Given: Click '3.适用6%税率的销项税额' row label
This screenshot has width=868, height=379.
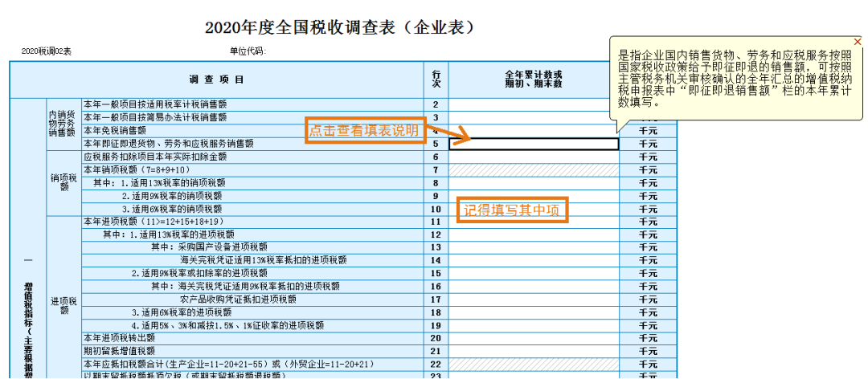Looking at the screenshot, I should click(x=172, y=210).
